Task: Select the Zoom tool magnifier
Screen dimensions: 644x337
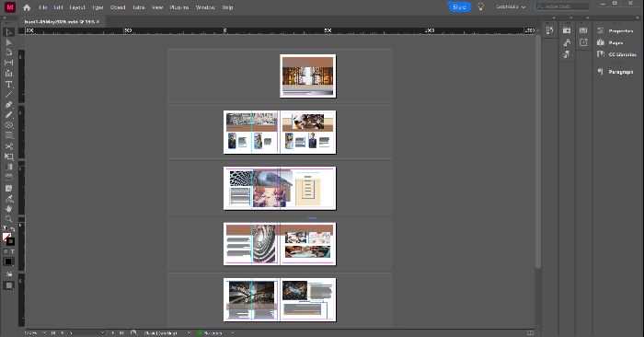Action: tap(9, 219)
